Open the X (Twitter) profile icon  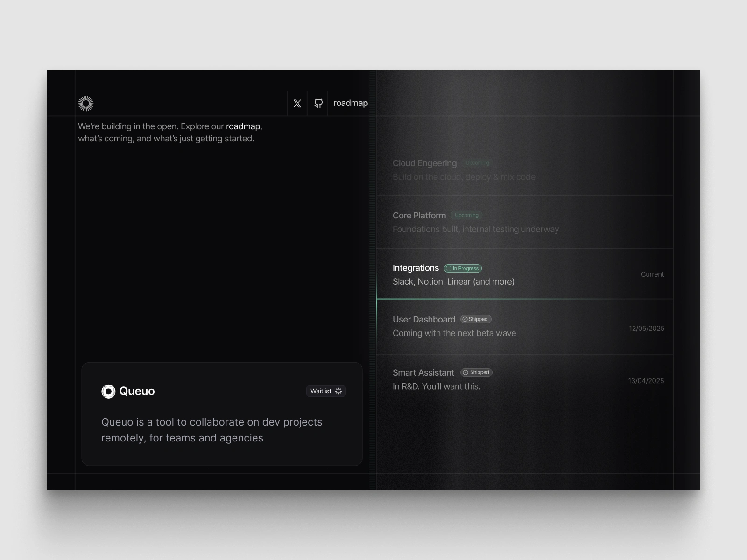pyautogui.click(x=297, y=104)
